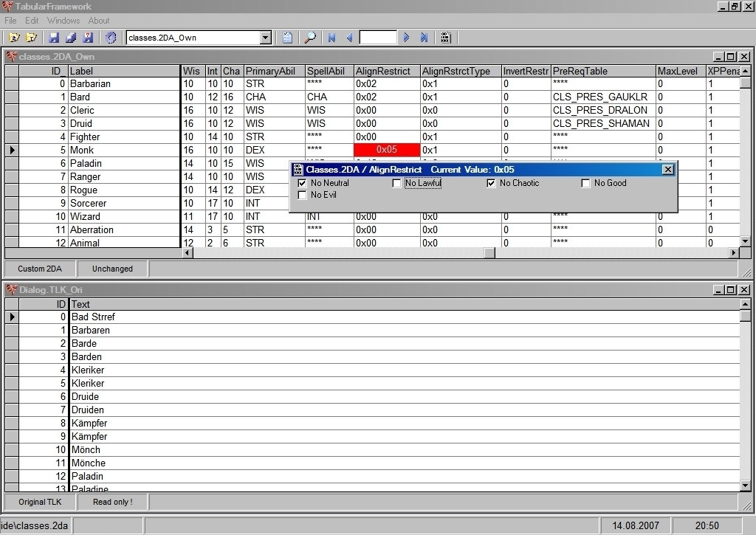This screenshot has width=756, height=535.
Task: Click the first open-folder toolbar icon
Action: point(14,38)
